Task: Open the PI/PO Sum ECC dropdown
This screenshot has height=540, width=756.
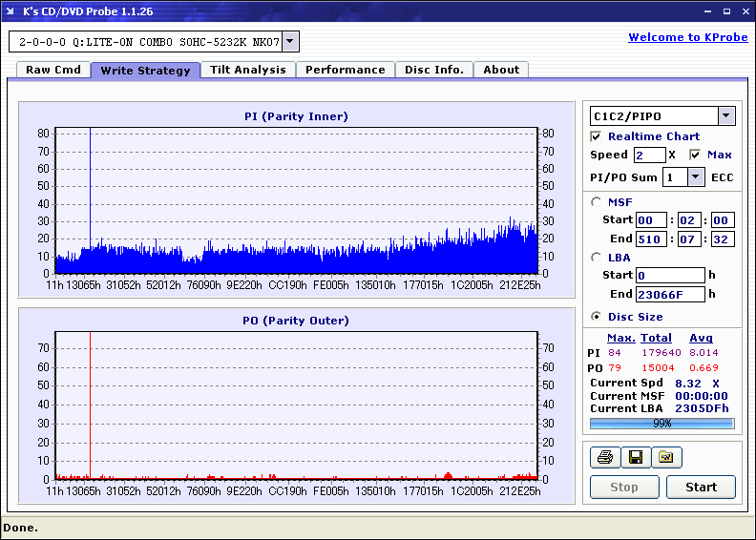Action: point(695,177)
